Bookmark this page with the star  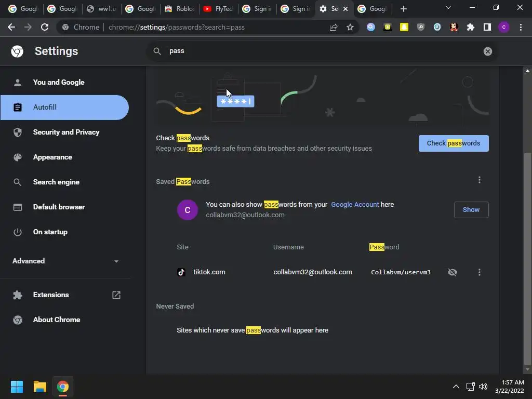click(x=350, y=27)
